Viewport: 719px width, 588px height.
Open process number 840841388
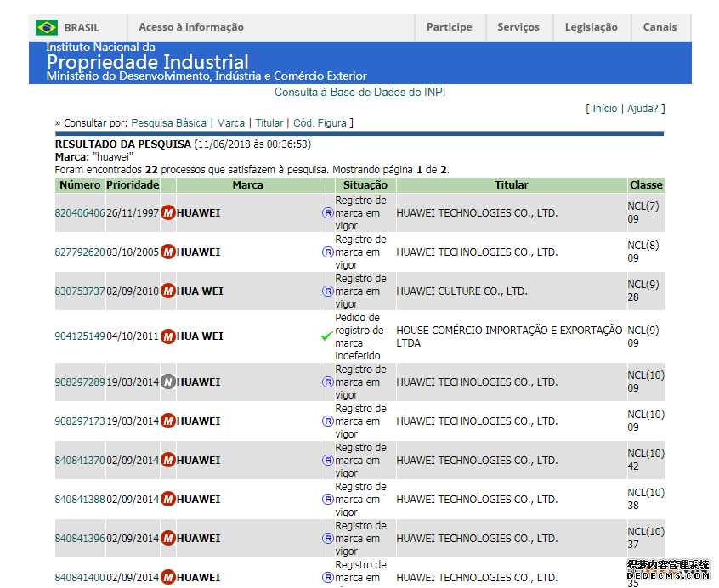click(80, 499)
